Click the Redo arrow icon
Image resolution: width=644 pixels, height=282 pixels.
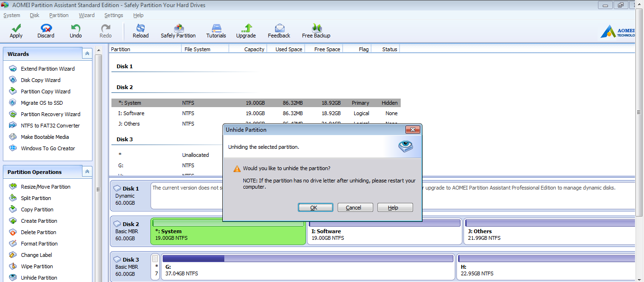coord(105,28)
